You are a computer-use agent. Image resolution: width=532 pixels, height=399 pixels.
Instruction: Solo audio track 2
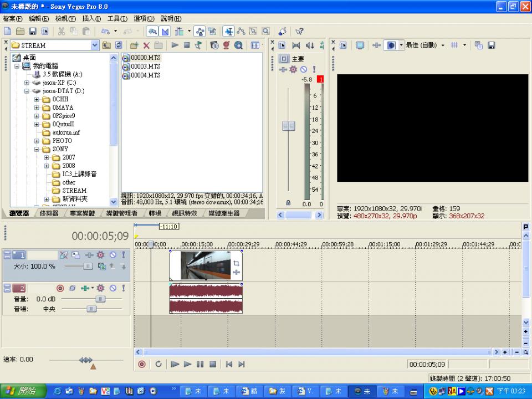pyautogui.click(x=123, y=288)
